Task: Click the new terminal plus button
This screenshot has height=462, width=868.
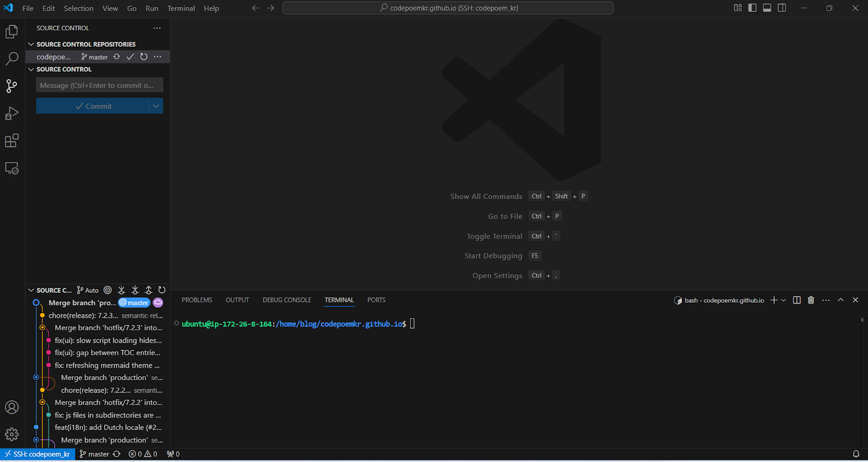Action: click(774, 300)
